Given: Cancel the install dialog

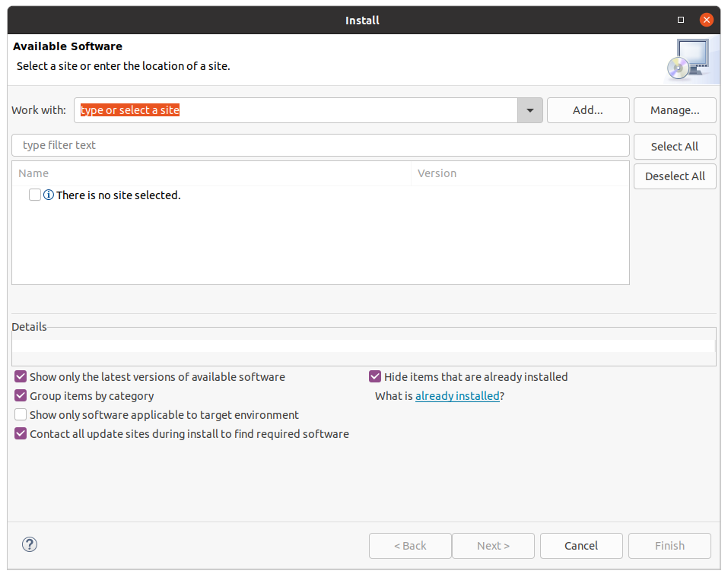Looking at the screenshot, I should (x=580, y=545).
